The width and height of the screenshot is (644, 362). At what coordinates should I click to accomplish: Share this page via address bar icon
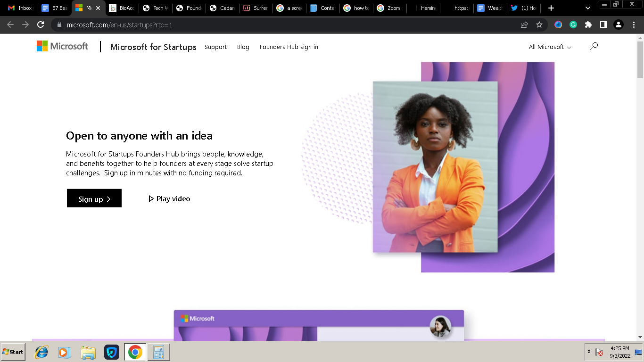[524, 25]
